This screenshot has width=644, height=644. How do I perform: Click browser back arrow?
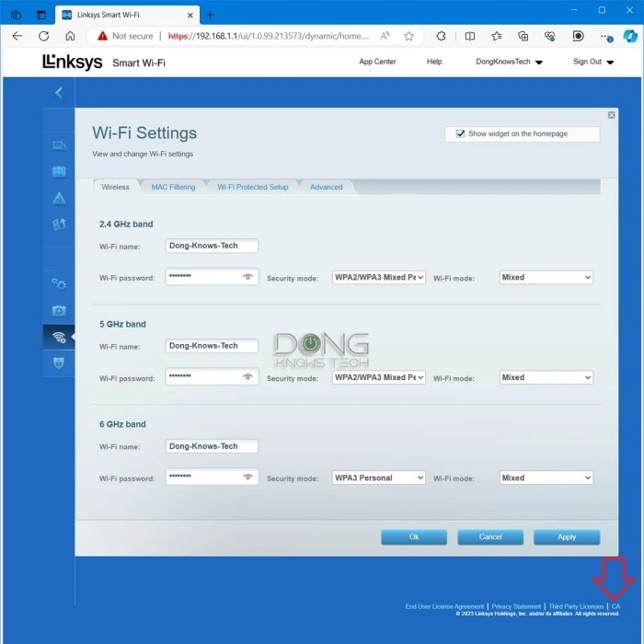[x=17, y=36]
